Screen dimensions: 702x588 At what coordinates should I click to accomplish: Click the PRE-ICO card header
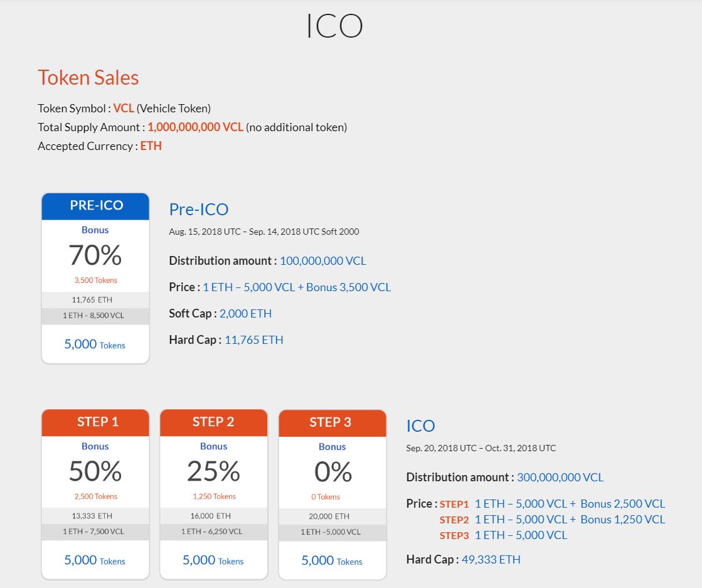(95, 206)
